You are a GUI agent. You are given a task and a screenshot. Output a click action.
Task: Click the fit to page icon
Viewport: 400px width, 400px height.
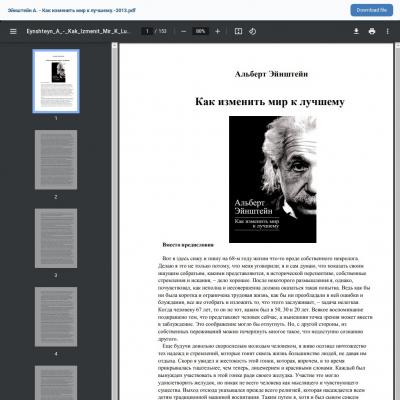point(238,31)
